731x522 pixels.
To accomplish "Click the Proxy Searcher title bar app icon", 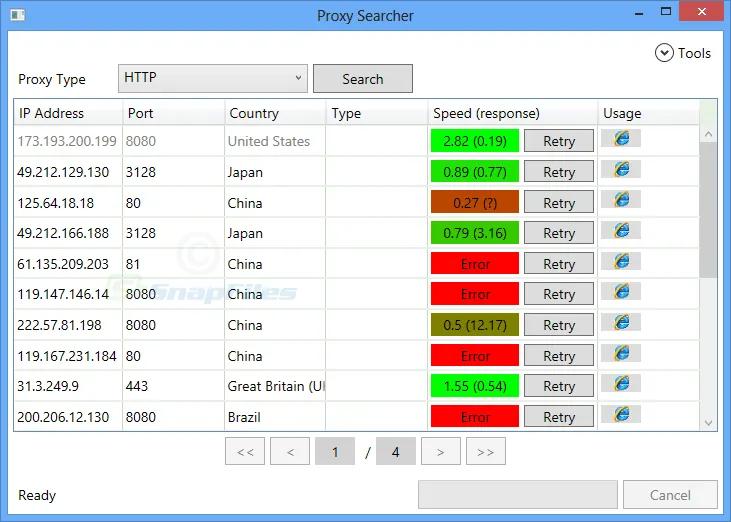I will [18, 15].
